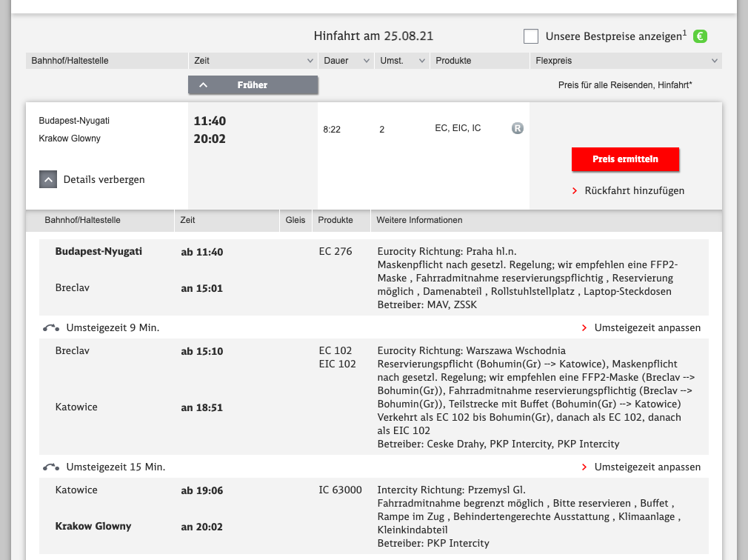Click the up chevron on the Früher button
This screenshot has width=748, height=560.
pos(204,85)
